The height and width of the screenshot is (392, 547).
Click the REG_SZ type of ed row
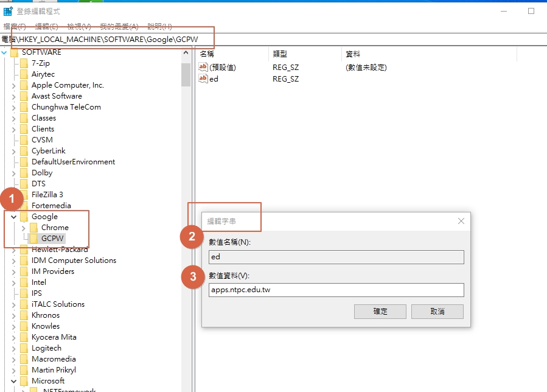coord(286,79)
